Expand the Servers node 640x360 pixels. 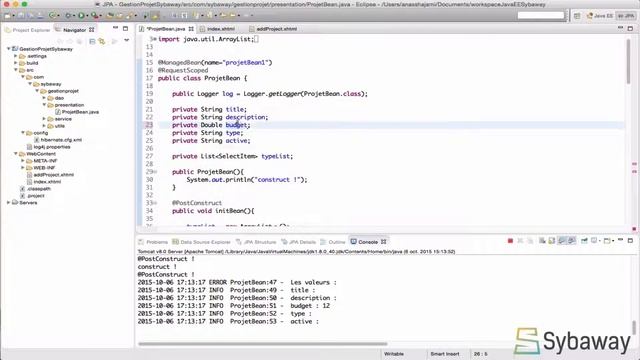tap(9, 202)
